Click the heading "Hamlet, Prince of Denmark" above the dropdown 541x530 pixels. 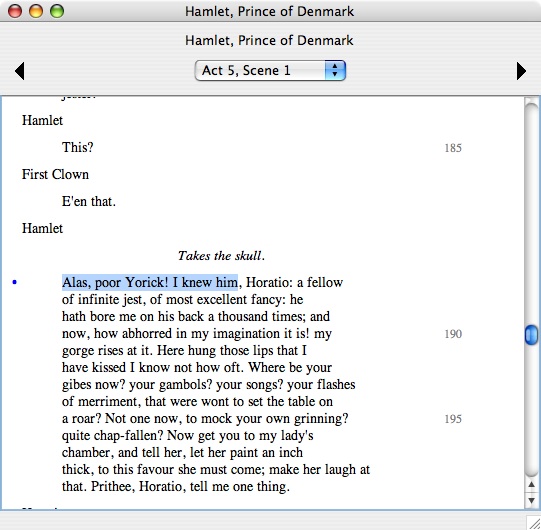pyautogui.click(x=269, y=40)
